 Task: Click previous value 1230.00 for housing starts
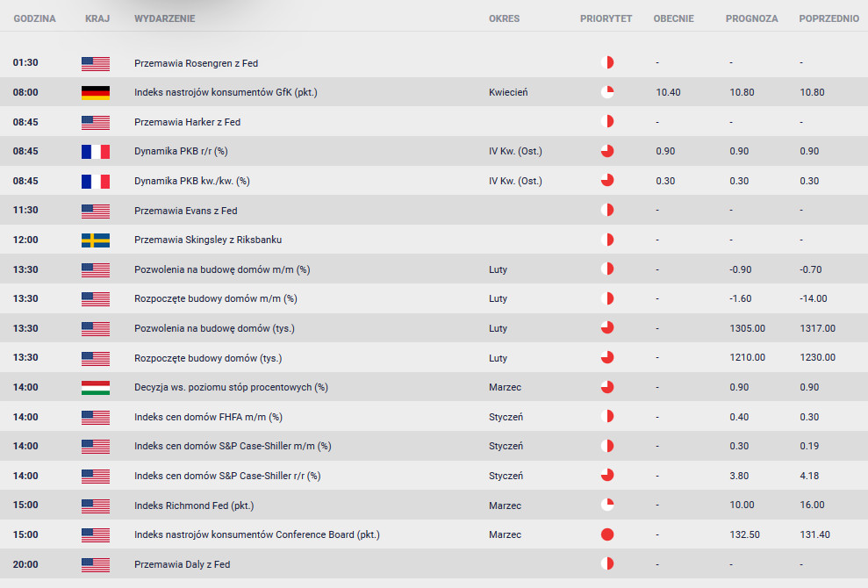[x=818, y=358]
